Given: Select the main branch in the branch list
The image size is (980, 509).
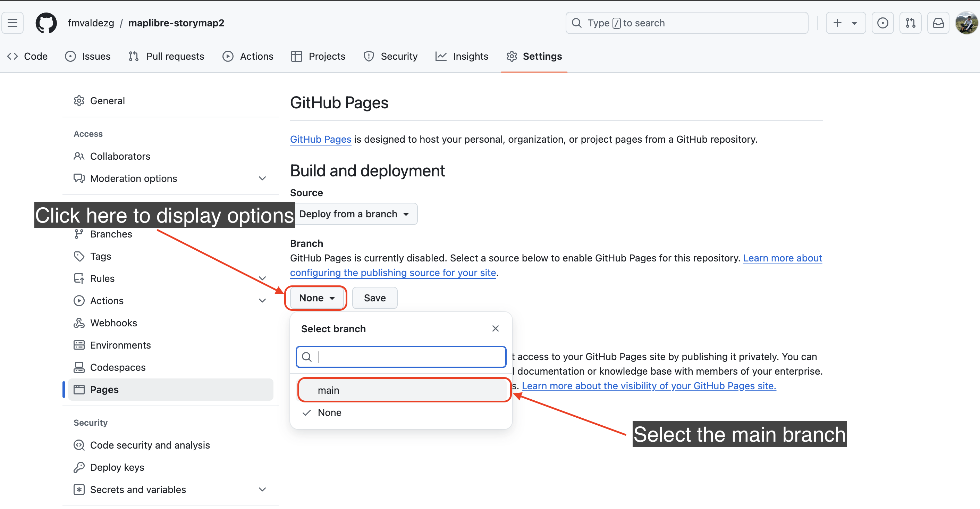Looking at the screenshot, I should (329, 390).
